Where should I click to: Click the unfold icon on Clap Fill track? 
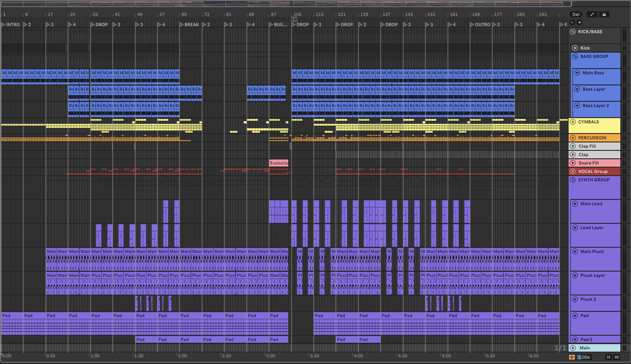point(573,146)
